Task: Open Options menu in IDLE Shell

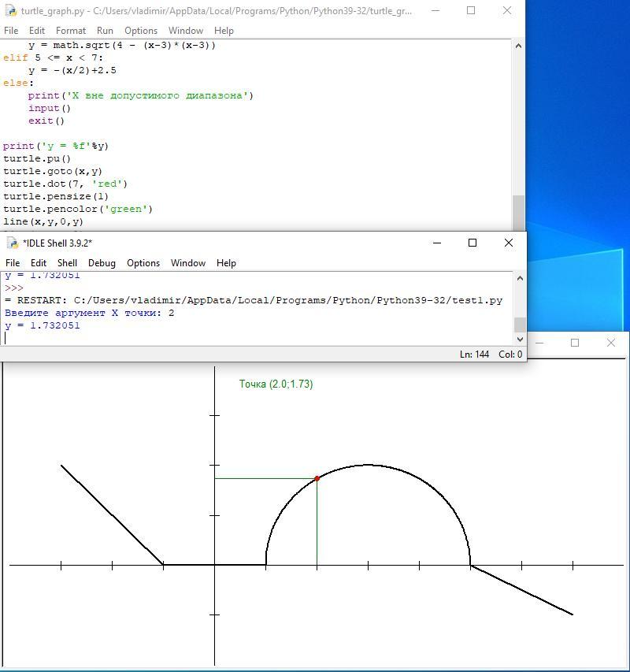Action: tap(143, 262)
